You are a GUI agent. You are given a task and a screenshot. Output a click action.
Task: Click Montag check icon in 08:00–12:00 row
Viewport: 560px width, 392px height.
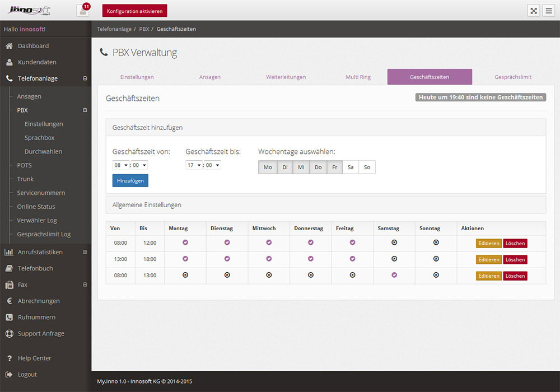tap(185, 242)
